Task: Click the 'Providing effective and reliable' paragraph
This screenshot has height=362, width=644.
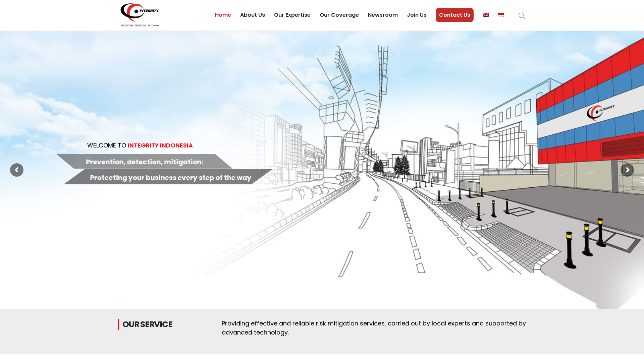Action: pyautogui.click(x=374, y=328)
